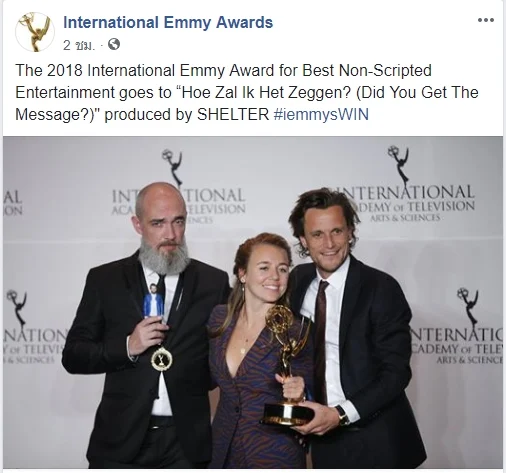Screen dimensions: 506x473
Task: Click Emmy statuette logo above full INTERNATIONAL text
Action: (x=399, y=165)
